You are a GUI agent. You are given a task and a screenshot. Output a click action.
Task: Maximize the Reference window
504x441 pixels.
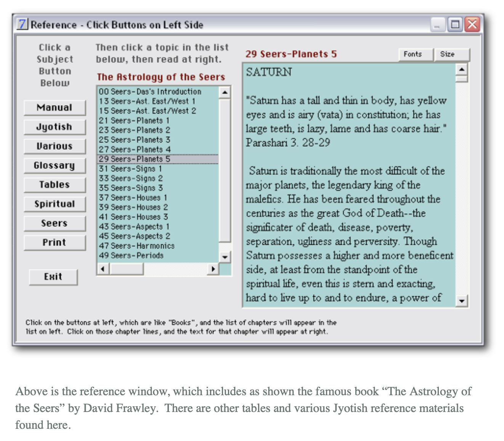[x=455, y=25]
